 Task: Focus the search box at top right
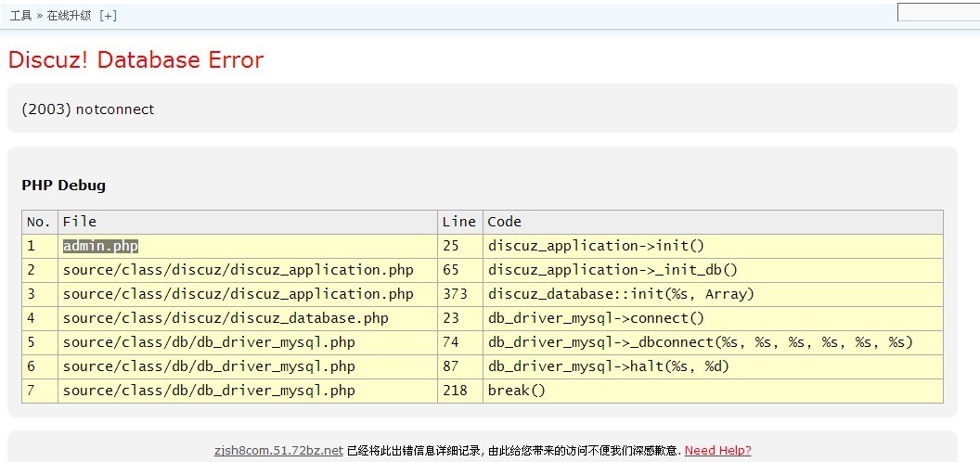coord(938,12)
